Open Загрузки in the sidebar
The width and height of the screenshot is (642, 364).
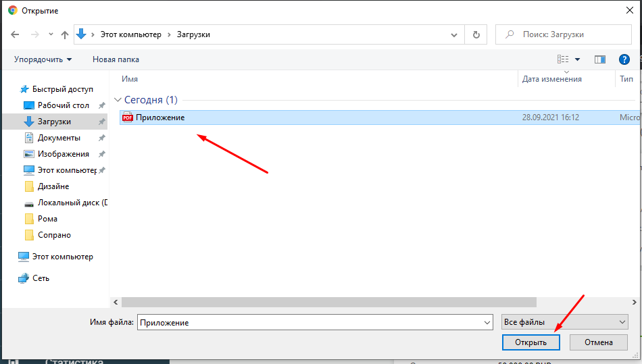point(55,122)
